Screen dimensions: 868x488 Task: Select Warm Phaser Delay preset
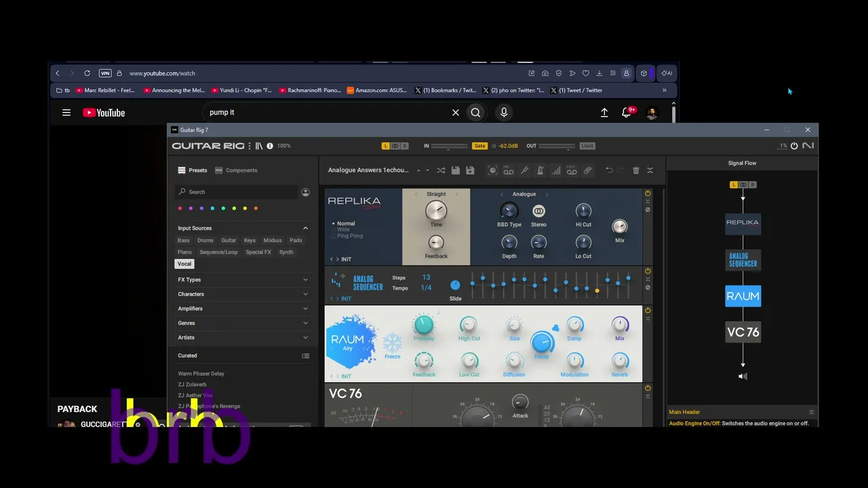[x=201, y=373]
